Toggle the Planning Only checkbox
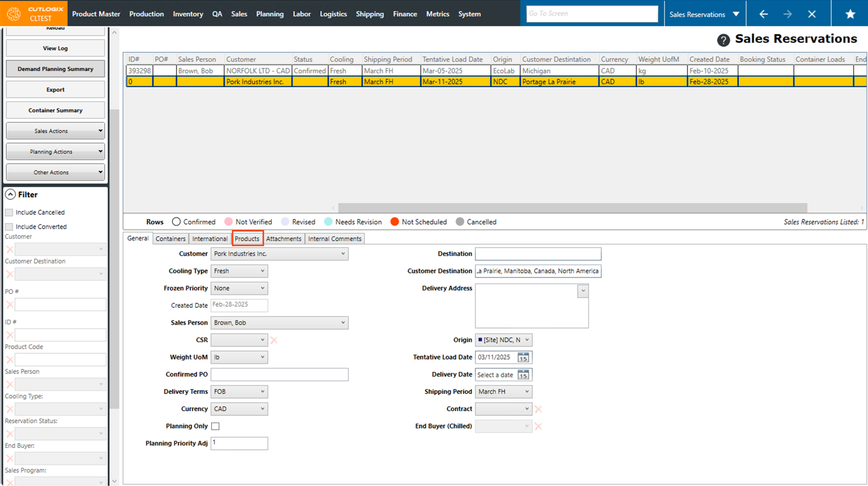This screenshot has height=486, width=868. (215, 426)
